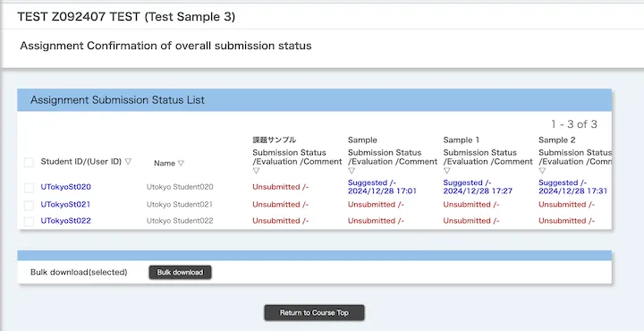
Task: Click Unsubmitted status for Student020 under 課題サンプル
Action: pyautogui.click(x=281, y=187)
